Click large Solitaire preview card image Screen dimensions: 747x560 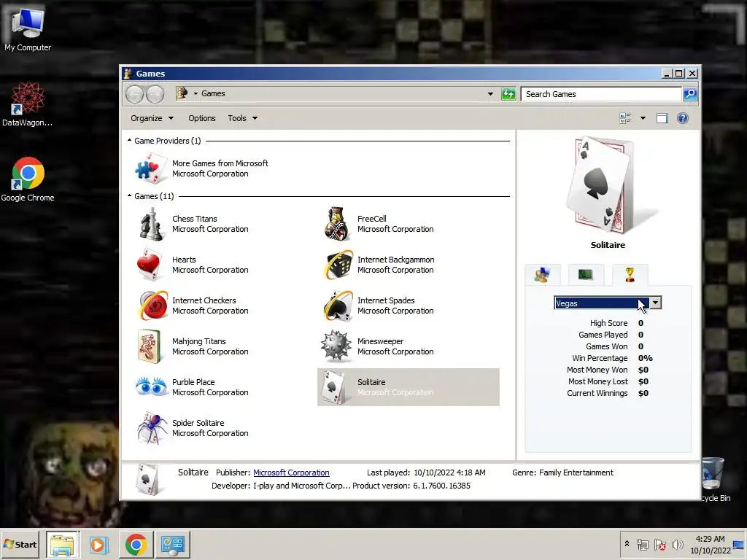[x=605, y=185]
